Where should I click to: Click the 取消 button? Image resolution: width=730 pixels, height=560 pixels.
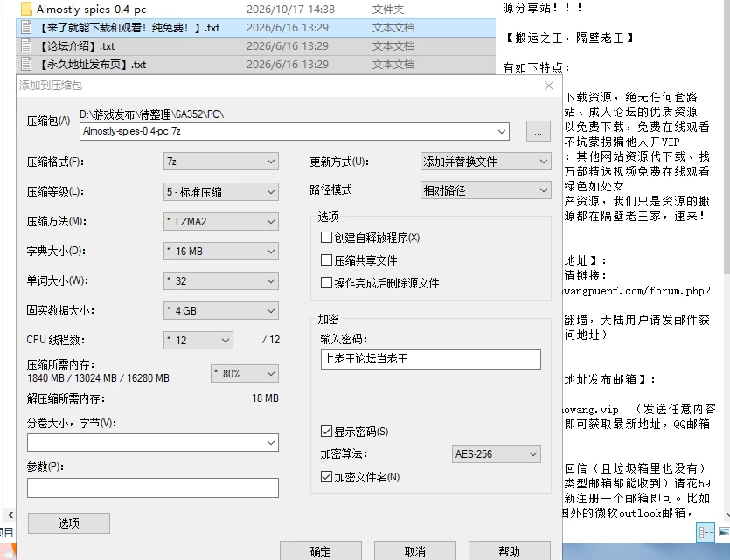[414, 550]
